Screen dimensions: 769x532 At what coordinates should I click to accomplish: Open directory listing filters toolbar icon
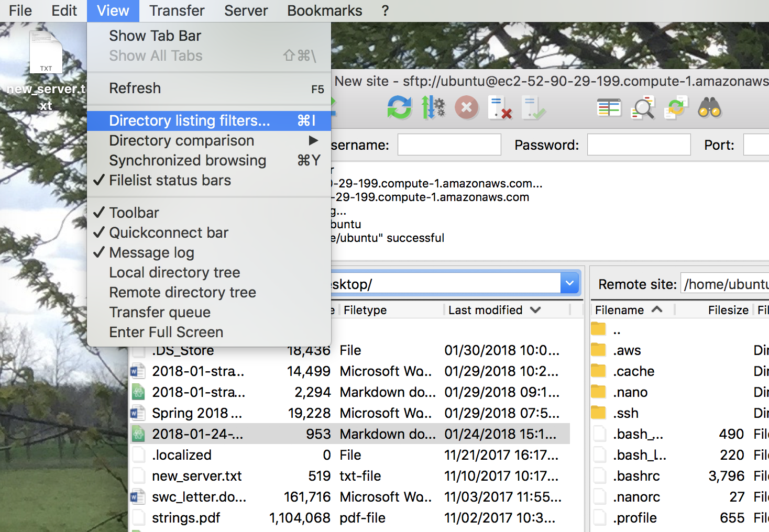coord(609,107)
